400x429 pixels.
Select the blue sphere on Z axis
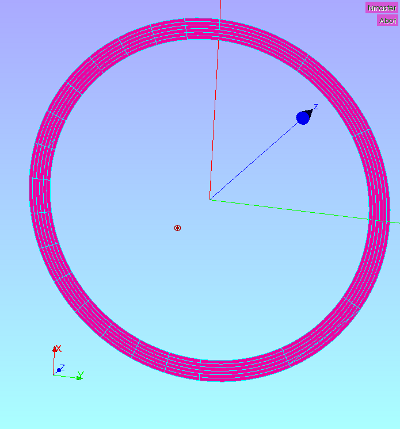click(303, 118)
